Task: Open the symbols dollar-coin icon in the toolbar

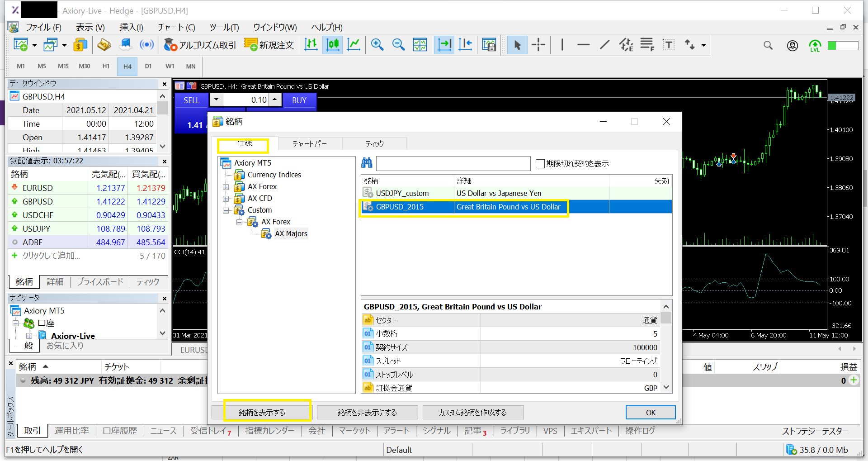Action: (x=80, y=45)
